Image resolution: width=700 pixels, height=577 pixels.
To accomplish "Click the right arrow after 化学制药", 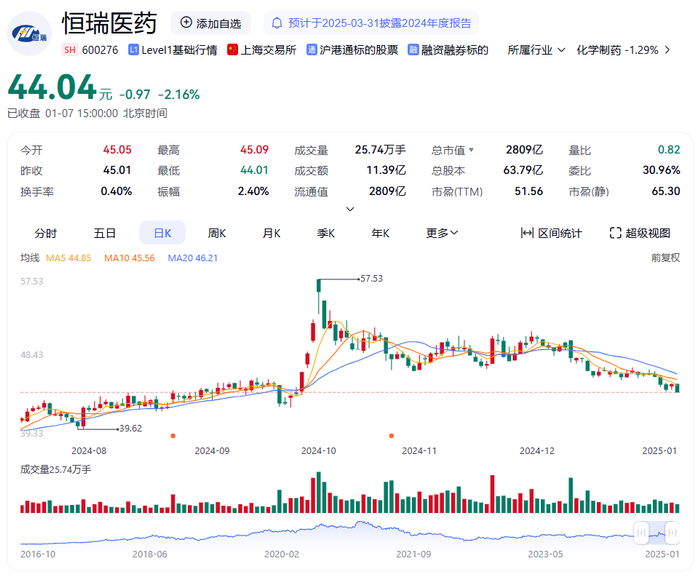I will 667,50.
